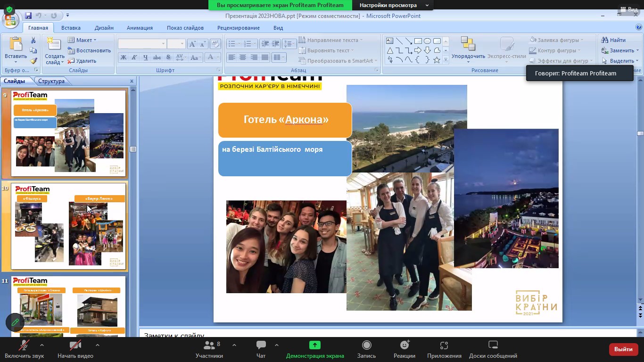Screen dimensions: 644x362
Task: Open the Whiteboards icon
Action: tap(493, 346)
